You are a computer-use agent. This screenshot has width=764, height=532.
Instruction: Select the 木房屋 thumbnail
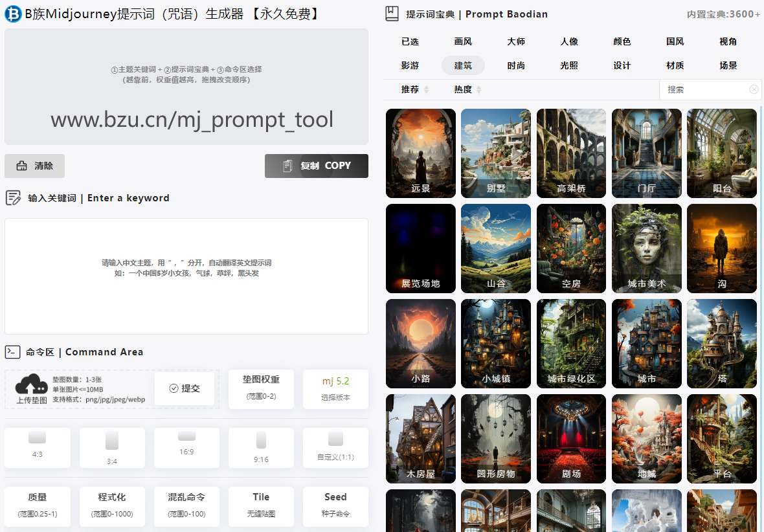(x=421, y=439)
